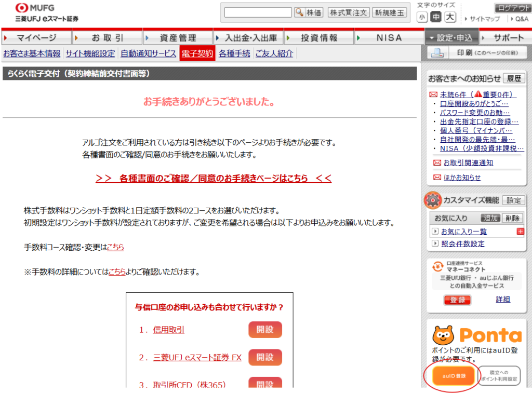Open マネーコネクト 詳細 link

click(x=503, y=300)
